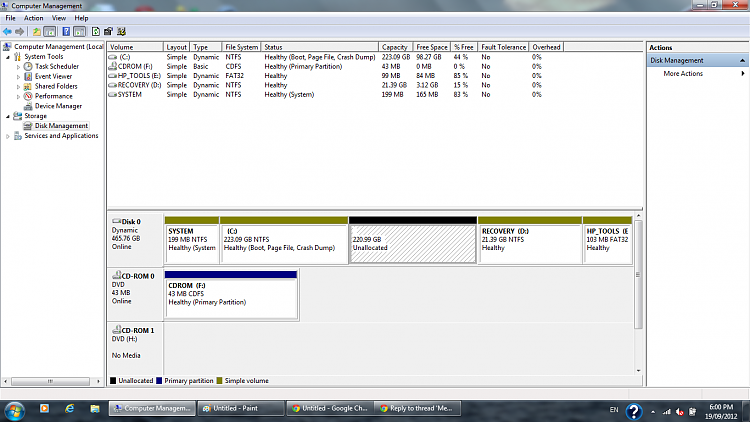The image size is (750, 422).
Task: Click the EN language indicator
Action: pos(614,410)
